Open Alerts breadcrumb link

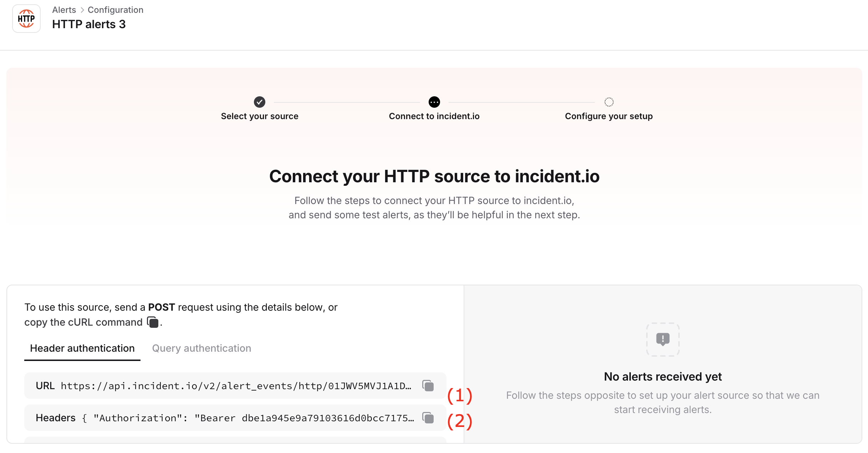point(64,10)
